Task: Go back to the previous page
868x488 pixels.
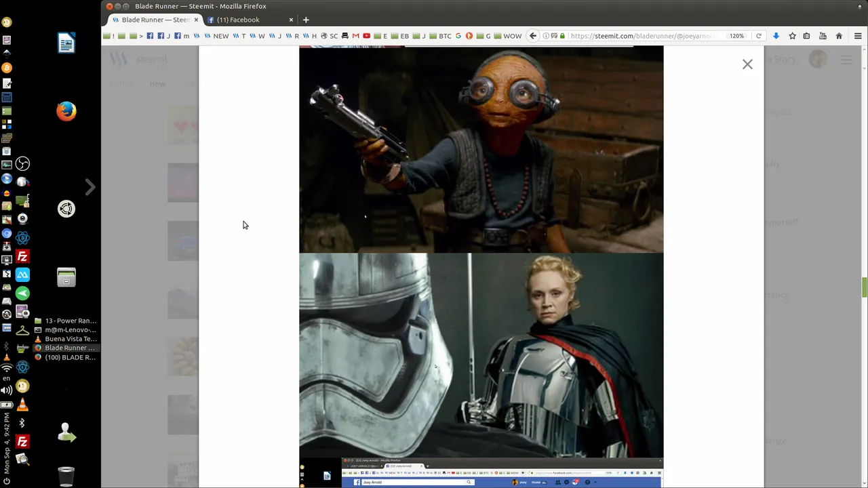Action: click(x=533, y=36)
